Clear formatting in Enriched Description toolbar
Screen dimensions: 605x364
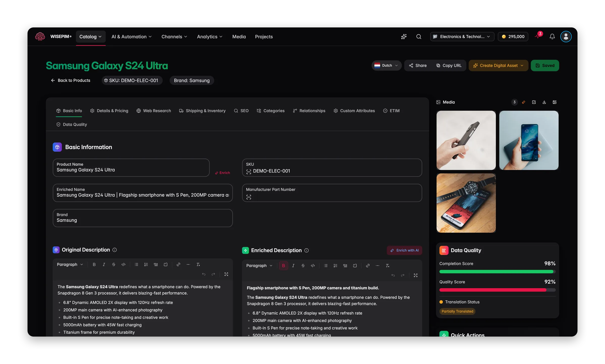pos(387,266)
